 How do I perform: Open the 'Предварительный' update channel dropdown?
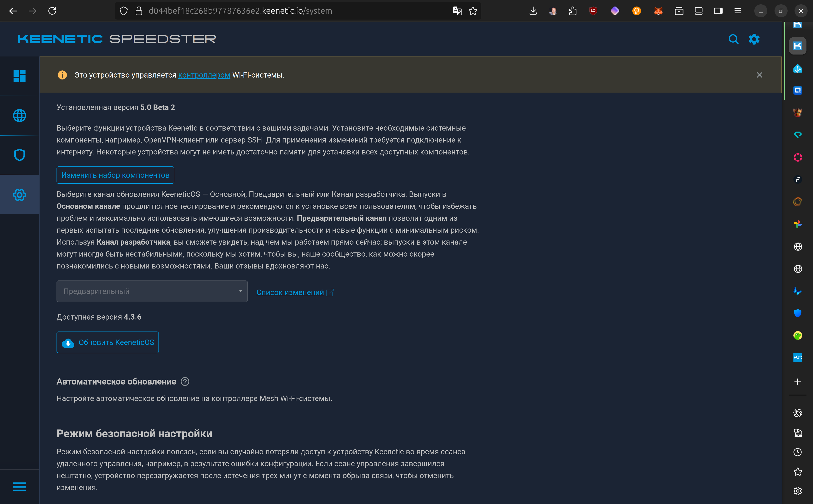coord(152,291)
